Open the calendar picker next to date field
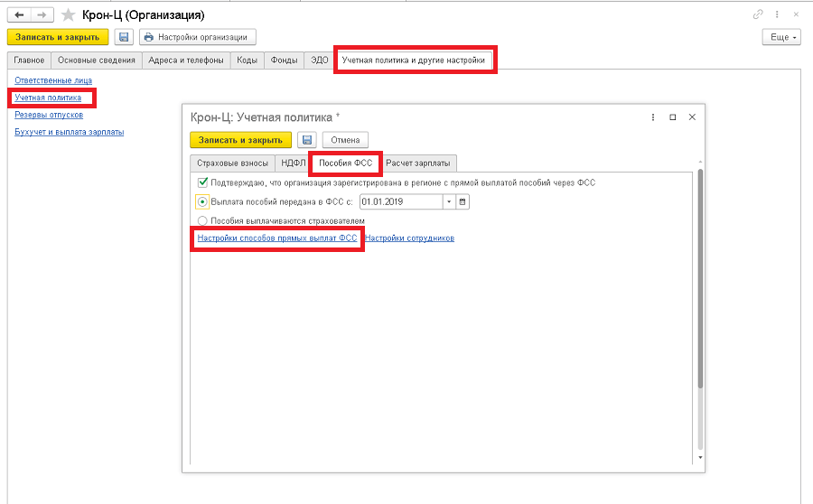 (x=463, y=201)
